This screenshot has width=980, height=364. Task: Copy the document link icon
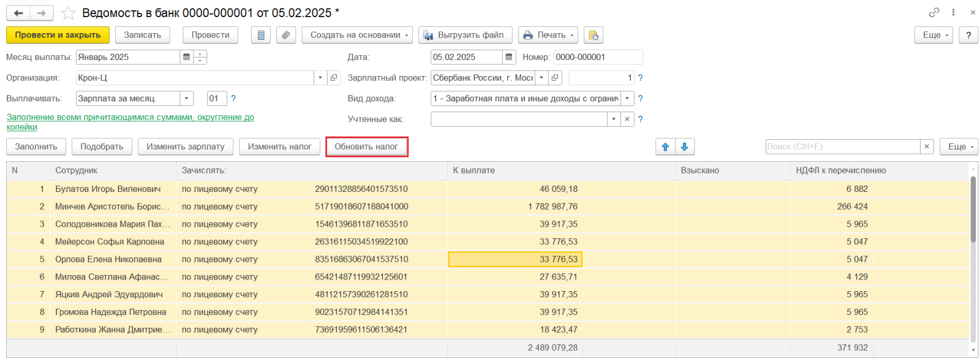tap(933, 12)
